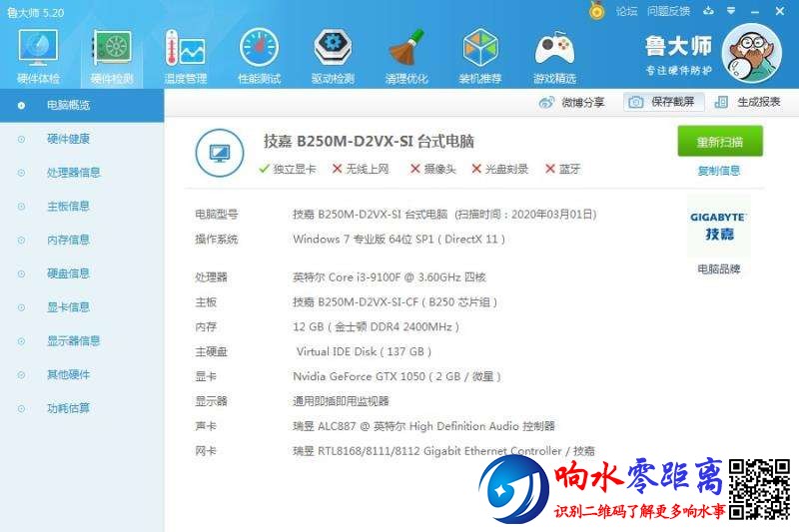Click the title bar menu dropdown arrow

tap(731, 11)
